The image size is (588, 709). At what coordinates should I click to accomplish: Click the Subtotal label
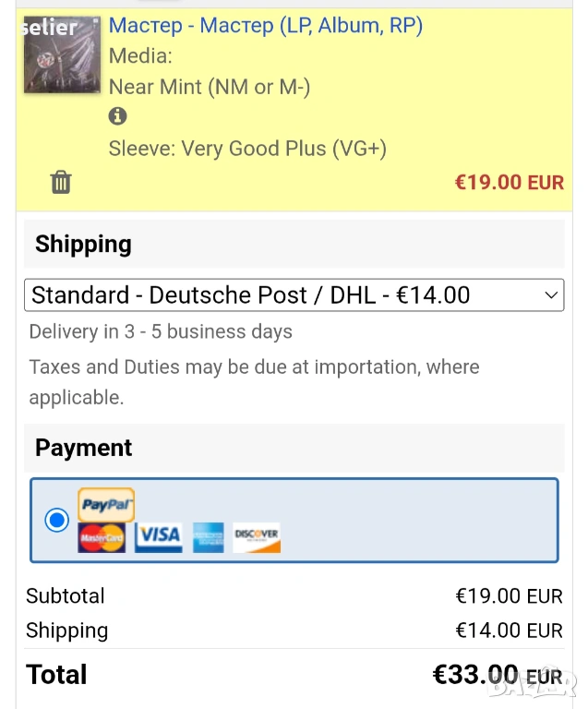tap(66, 595)
